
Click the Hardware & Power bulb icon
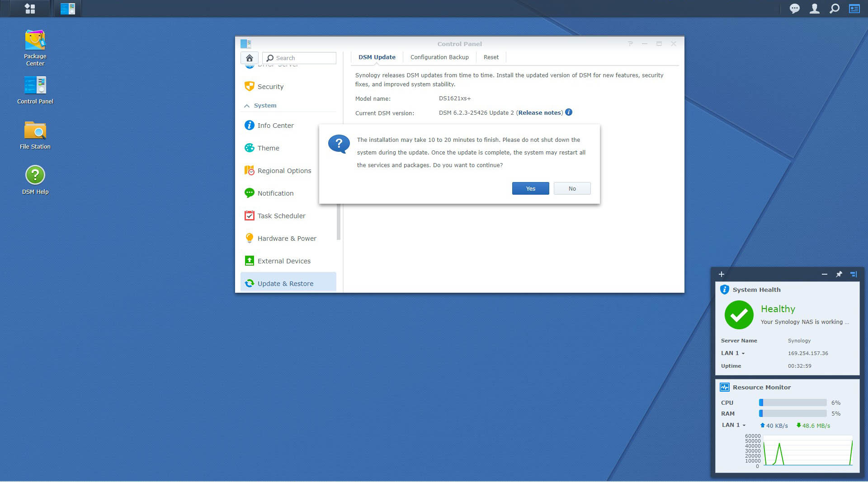click(249, 238)
